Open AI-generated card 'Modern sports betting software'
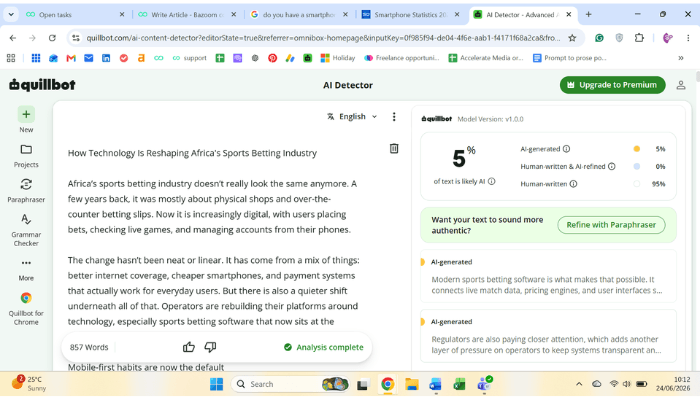The image size is (700, 400). tap(548, 276)
